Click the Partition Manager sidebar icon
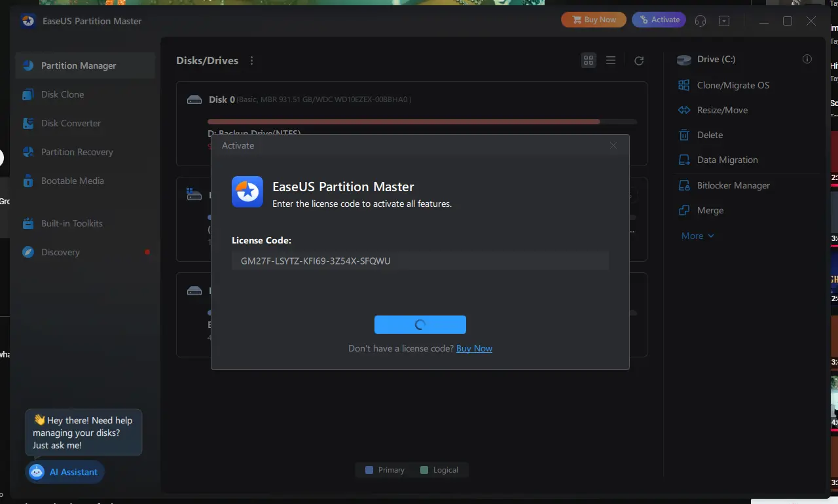838x504 pixels. click(28, 65)
